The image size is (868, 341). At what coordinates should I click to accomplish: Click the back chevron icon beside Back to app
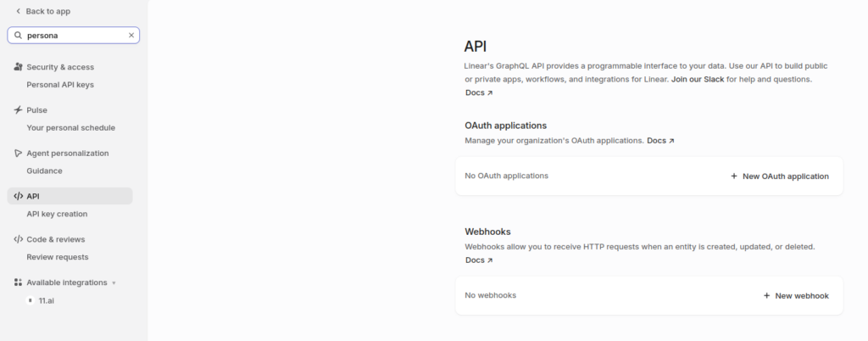point(18,11)
